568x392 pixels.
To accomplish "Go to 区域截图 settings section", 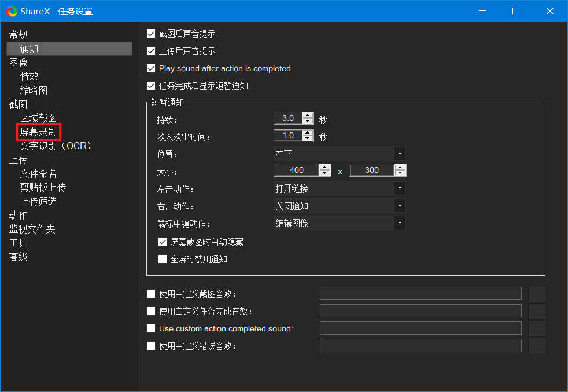I will coord(38,118).
